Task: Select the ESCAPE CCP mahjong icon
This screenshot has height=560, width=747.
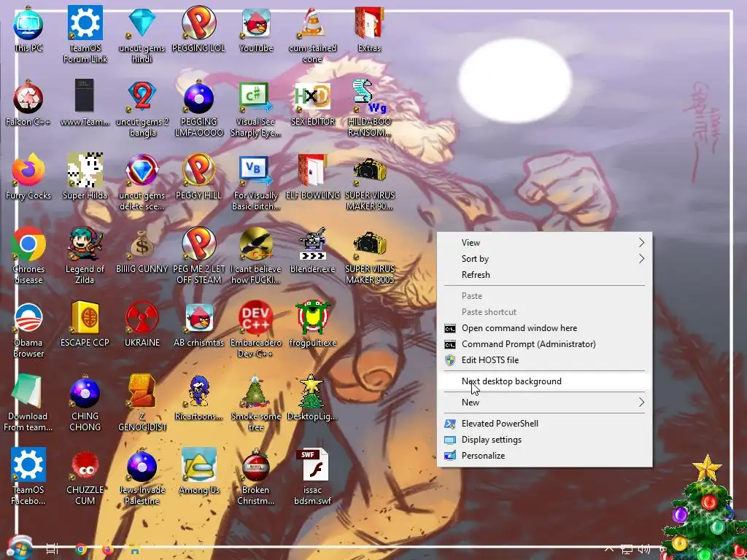Action: pyautogui.click(x=85, y=324)
